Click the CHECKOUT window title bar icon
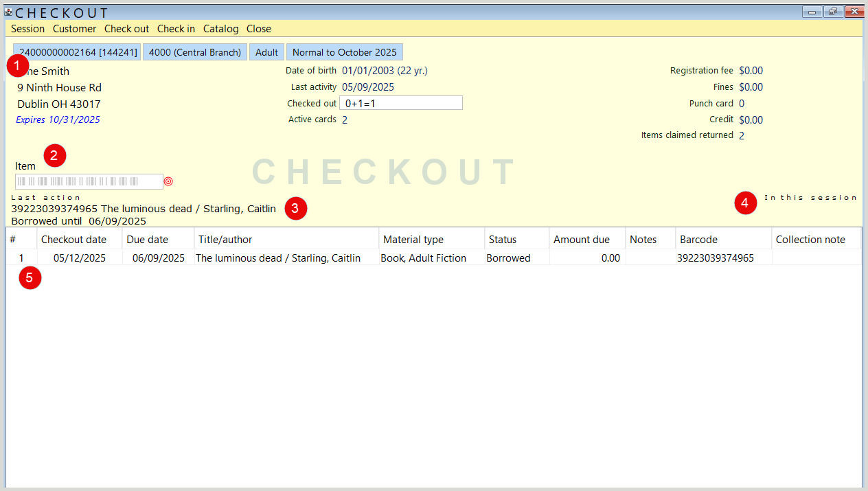The width and height of the screenshot is (868, 491). [9, 12]
